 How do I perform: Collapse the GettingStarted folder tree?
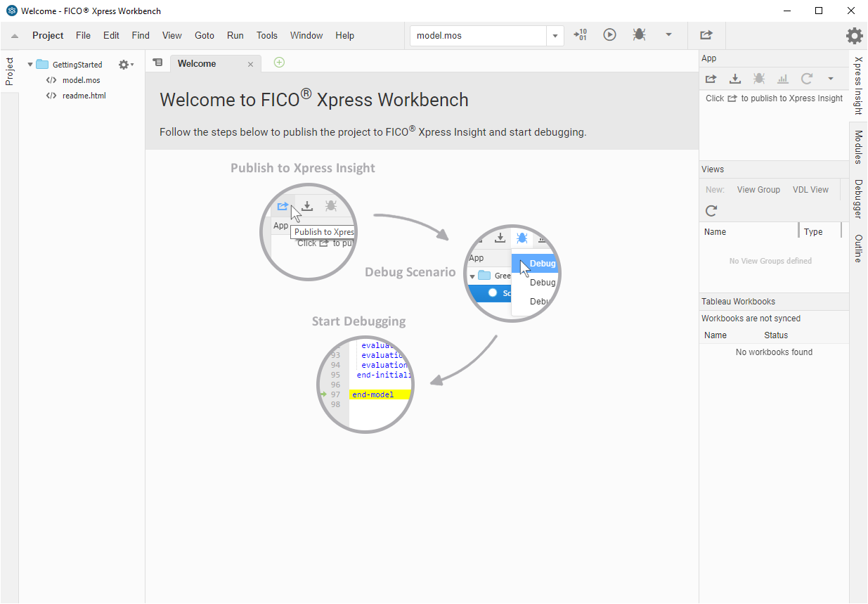click(30, 65)
